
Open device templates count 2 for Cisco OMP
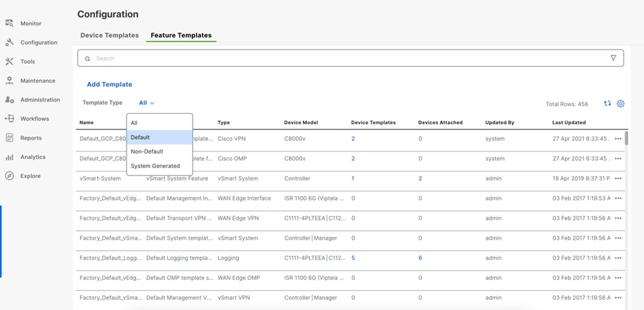353,158
